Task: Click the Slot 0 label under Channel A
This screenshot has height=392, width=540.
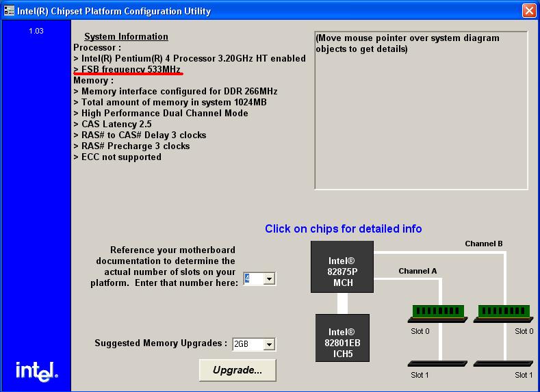Action: (x=420, y=331)
